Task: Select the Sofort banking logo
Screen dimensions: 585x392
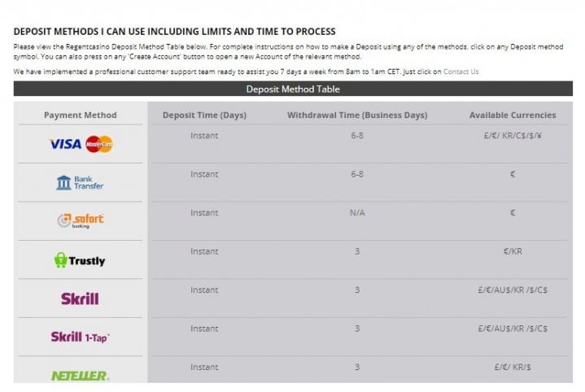Action: coord(81,220)
